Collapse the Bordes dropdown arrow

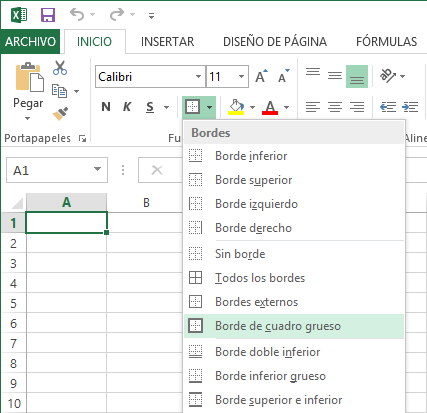pos(210,107)
